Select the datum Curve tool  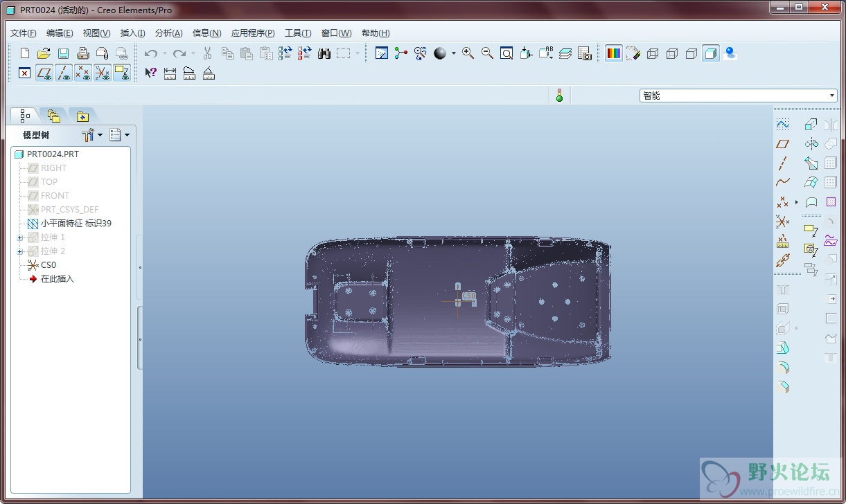(782, 183)
